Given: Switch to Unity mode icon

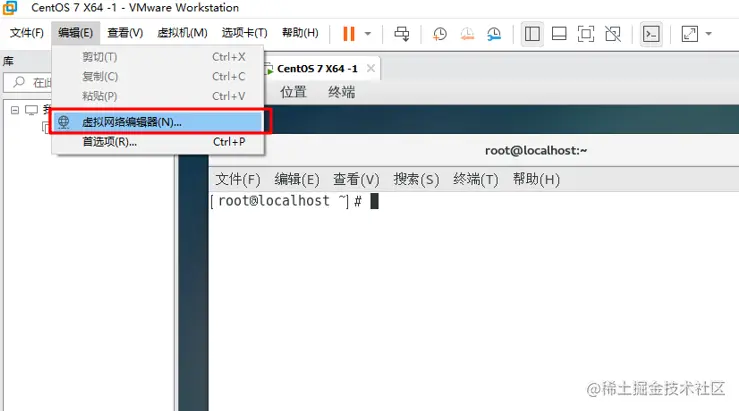Looking at the screenshot, I should (613, 34).
